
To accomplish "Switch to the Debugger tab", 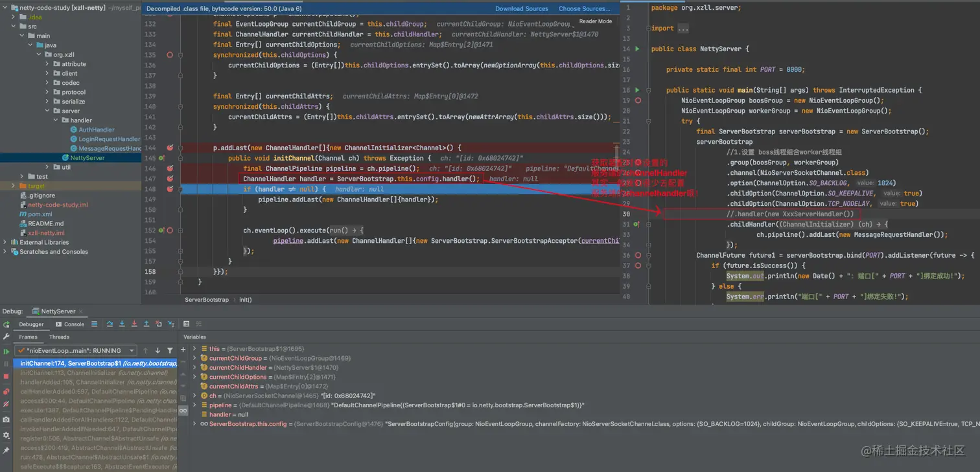I will [31, 324].
